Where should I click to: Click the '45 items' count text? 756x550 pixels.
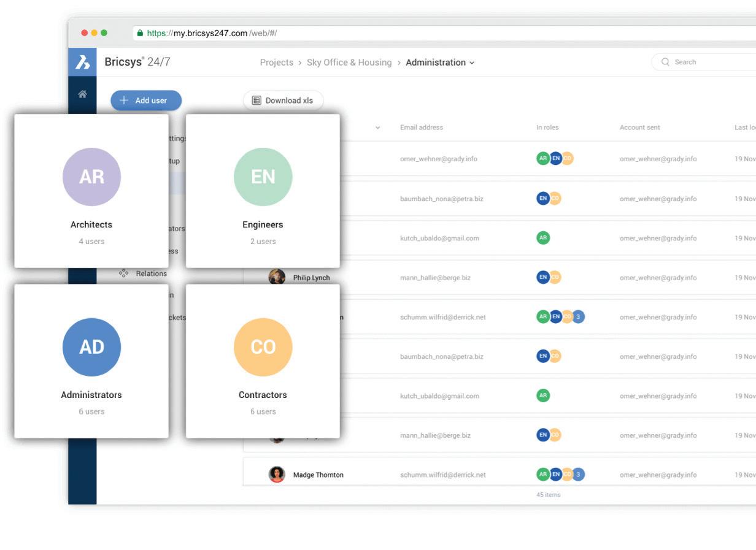[548, 495]
